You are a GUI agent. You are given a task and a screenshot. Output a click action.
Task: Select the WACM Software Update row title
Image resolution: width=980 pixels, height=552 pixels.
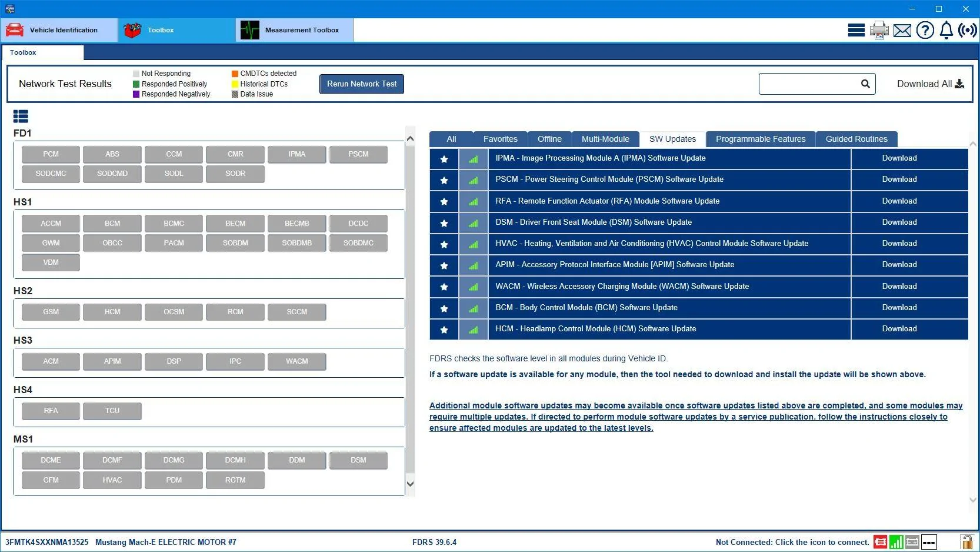[622, 287]
